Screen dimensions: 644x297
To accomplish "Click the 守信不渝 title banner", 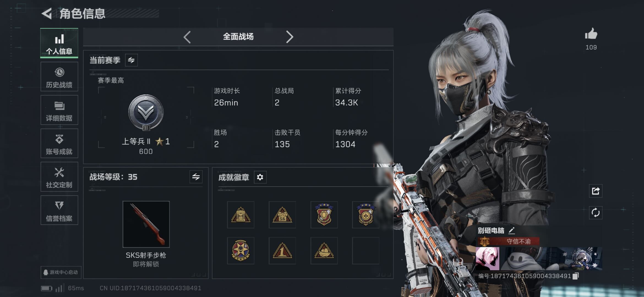I will click(x=508, y=241).
